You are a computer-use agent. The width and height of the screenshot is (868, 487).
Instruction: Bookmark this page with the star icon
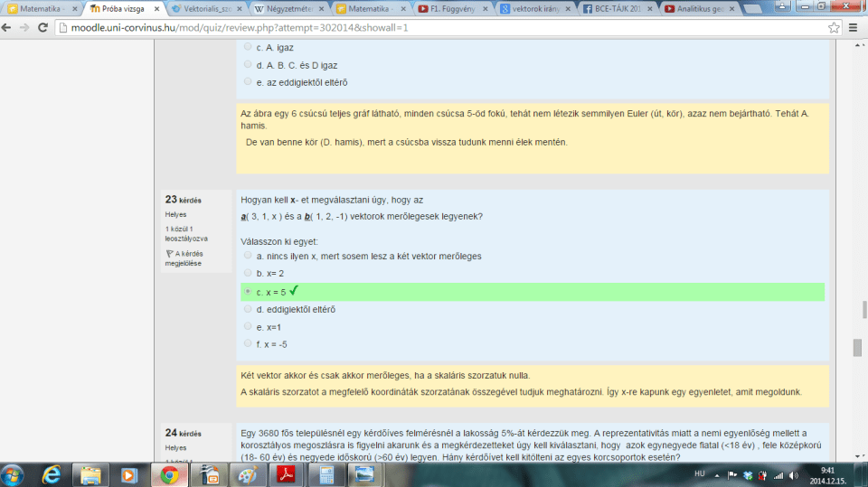[x=834, y=28]
